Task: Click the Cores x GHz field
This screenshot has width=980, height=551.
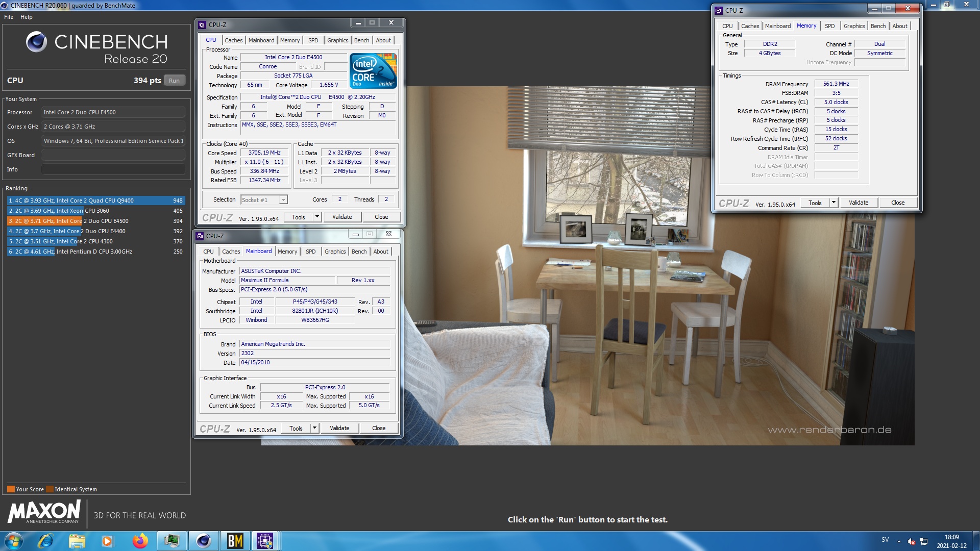Action: [x=113, y=127]
